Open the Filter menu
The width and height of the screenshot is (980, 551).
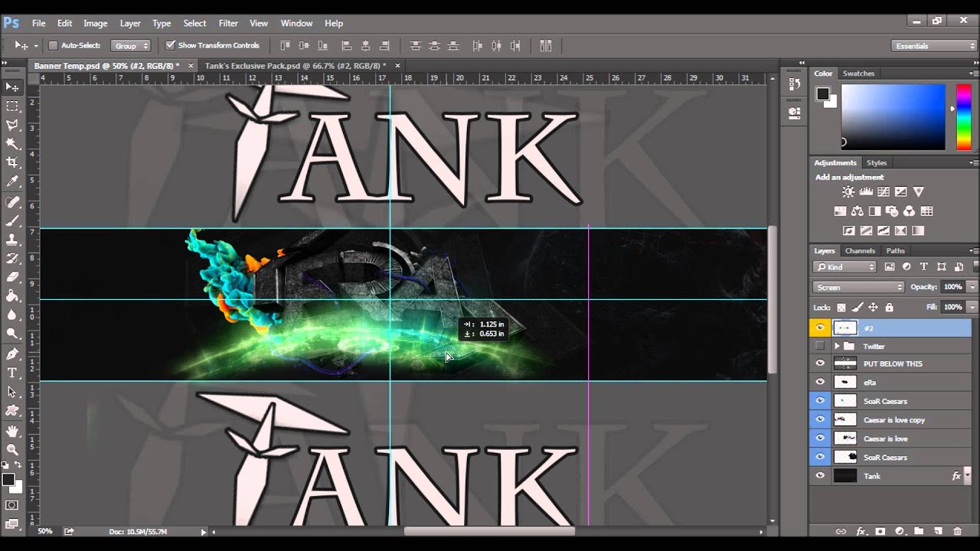228,23
